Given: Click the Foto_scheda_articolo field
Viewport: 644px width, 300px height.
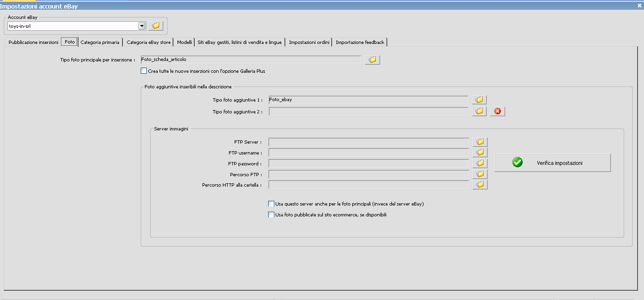Looking at the screenshot, I should point(251,60).
